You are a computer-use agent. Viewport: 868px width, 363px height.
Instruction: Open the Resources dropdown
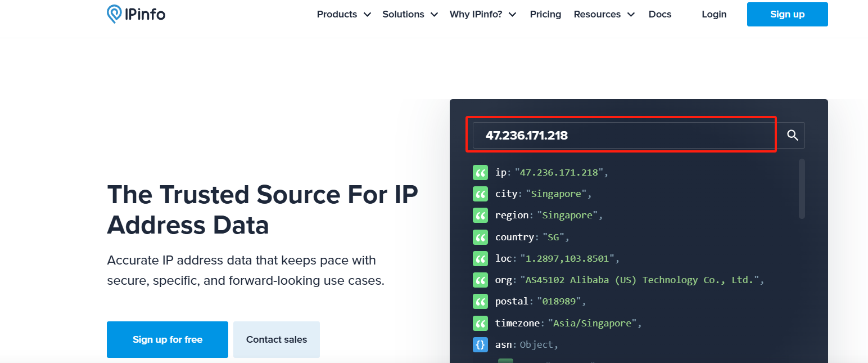pos(604,15)
